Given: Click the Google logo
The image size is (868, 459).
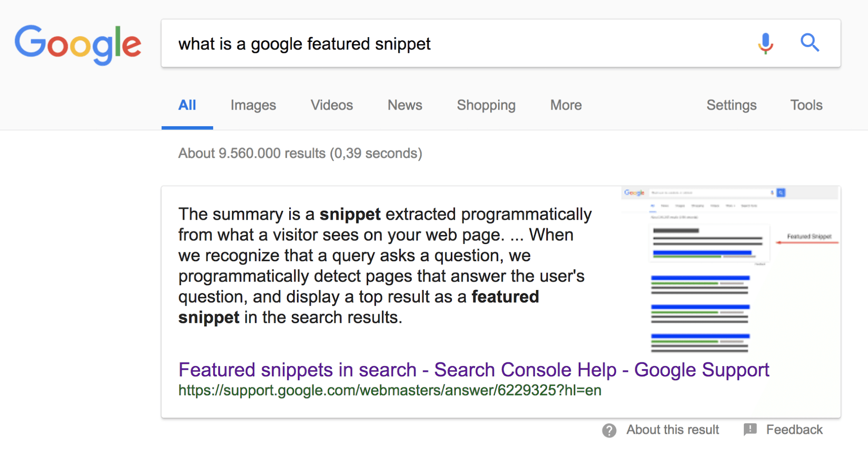Looking at the screenshot, I should click(x=78, y=44).
